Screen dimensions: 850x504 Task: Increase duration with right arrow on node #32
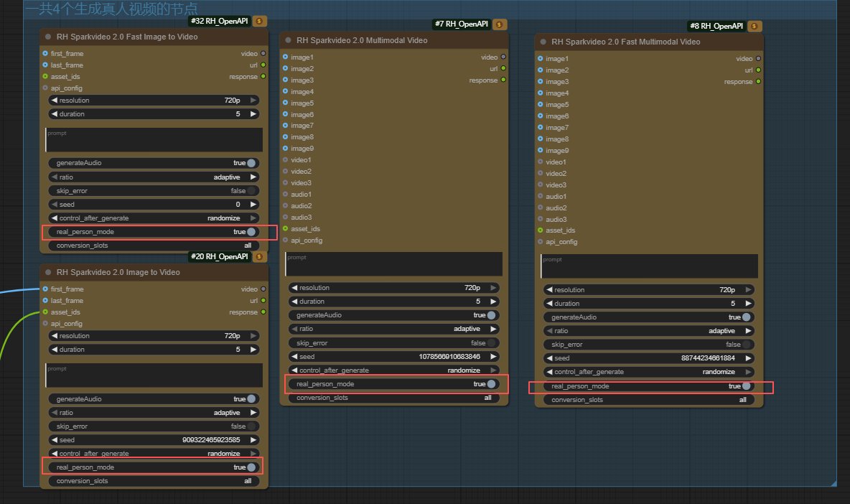point(253,114)
